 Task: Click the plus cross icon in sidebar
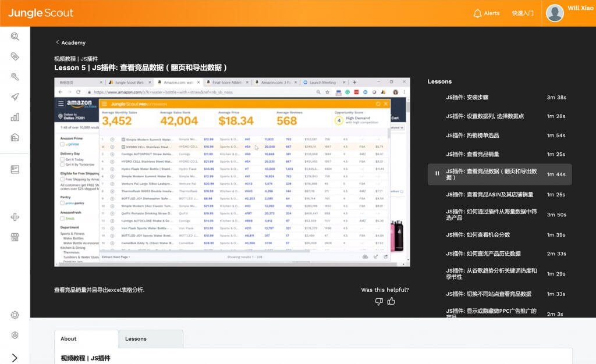click(15, 217)
